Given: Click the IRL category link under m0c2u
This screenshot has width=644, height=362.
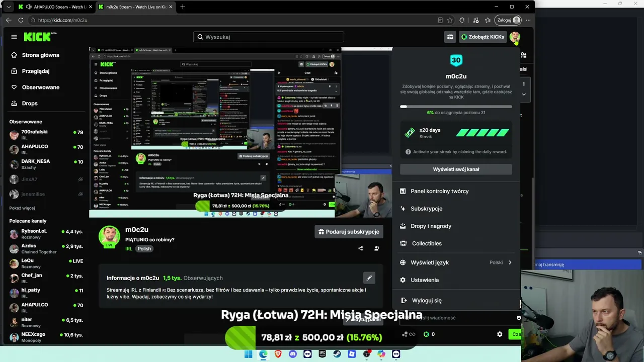Looking at the screenshot, I should tap(129, 249).
